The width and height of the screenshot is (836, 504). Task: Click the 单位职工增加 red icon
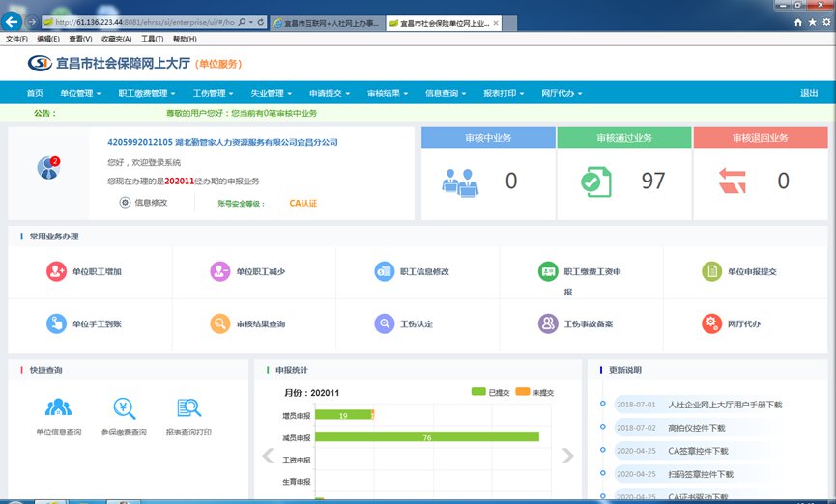click(56, 272)
